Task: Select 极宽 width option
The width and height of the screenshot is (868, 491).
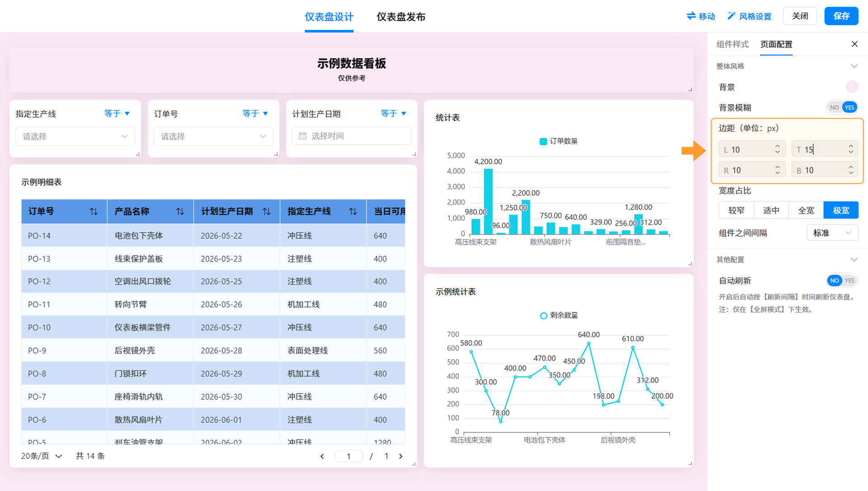Action: tap(841, 210)
